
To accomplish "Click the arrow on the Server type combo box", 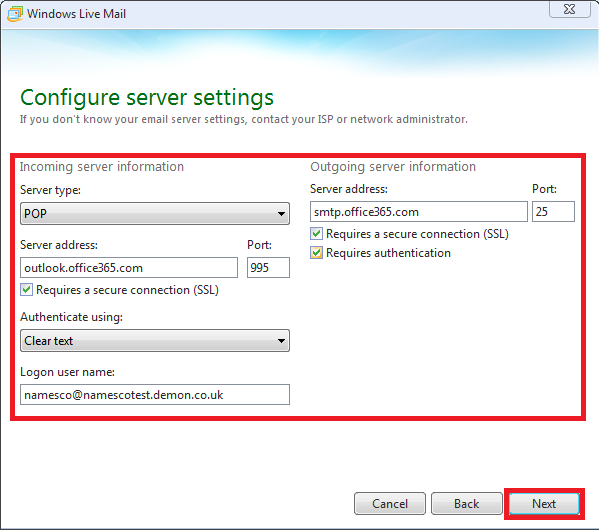I will pos(282,214).
